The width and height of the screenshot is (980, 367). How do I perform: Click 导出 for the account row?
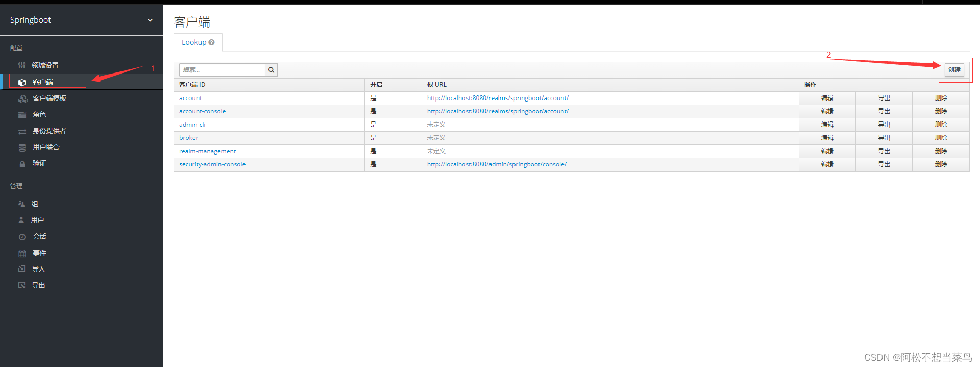(x=884, y=98)
